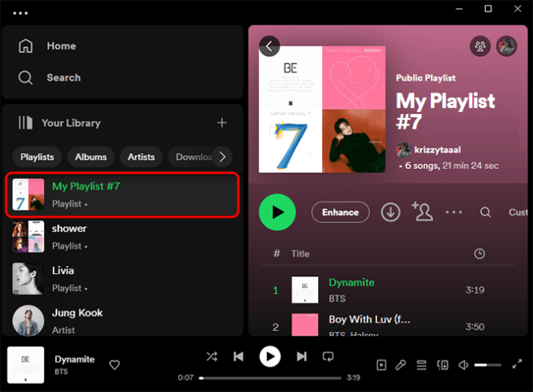Click the Jung Kook artist photo
The width and height of the screenshot is (533, 392).
29,320
